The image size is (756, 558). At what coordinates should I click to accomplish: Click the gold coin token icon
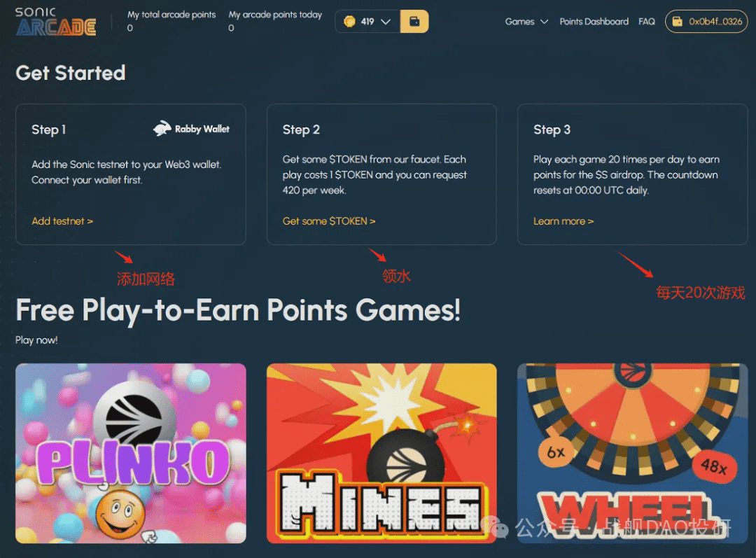[x=349, y=21]
